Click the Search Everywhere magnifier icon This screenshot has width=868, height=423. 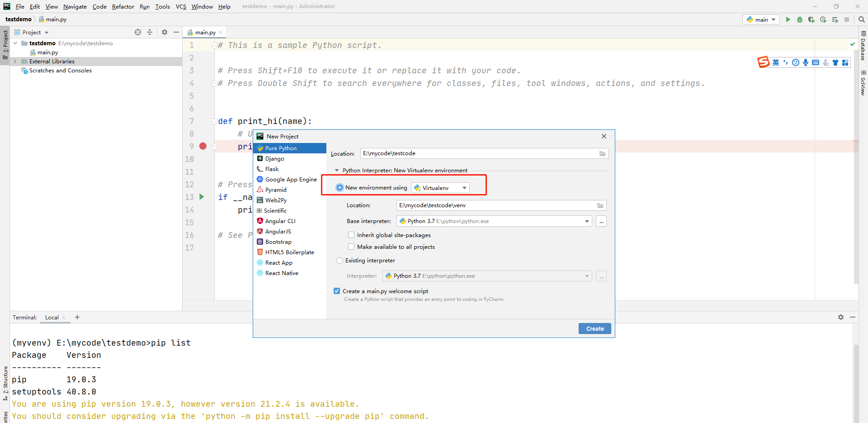pyautogui.click(x=862, y=19)
